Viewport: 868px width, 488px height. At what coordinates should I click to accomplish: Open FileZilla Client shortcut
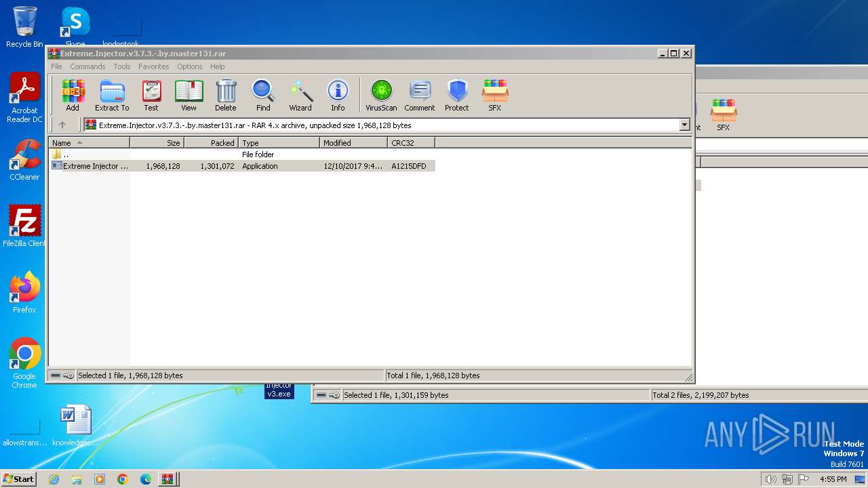point(24,226)
